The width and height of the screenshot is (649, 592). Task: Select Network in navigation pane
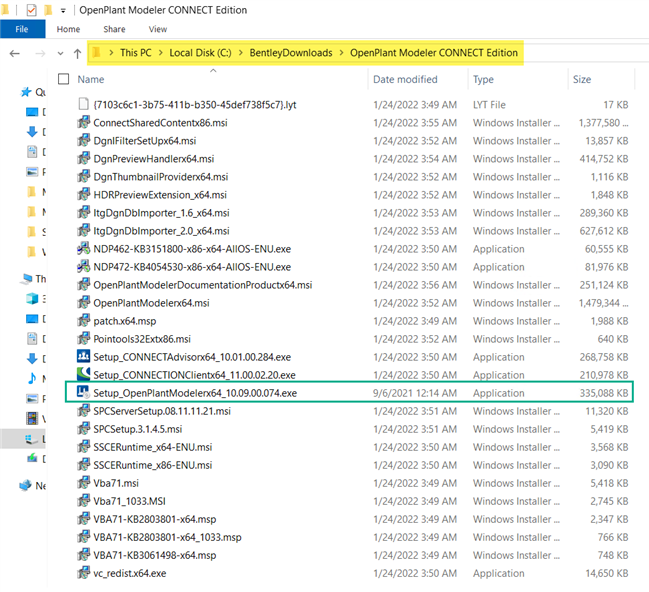[x=32, y=485]
